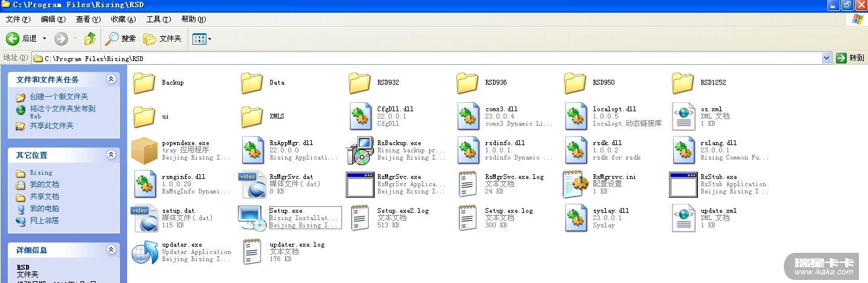The width and height of the screenshot is (868, 283).
Task: Open the 帮助(H) menu
Action: [194, 19]
